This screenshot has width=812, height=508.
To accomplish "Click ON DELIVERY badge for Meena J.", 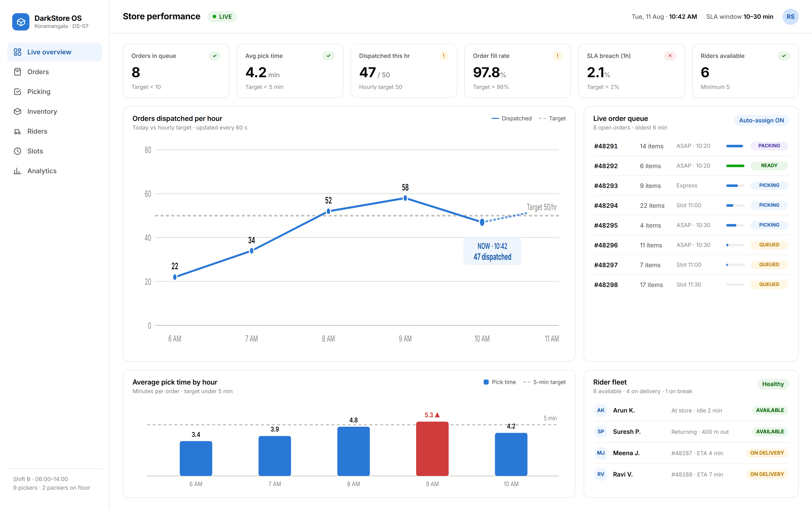I will pyautogui.click(x=767, y=453).
